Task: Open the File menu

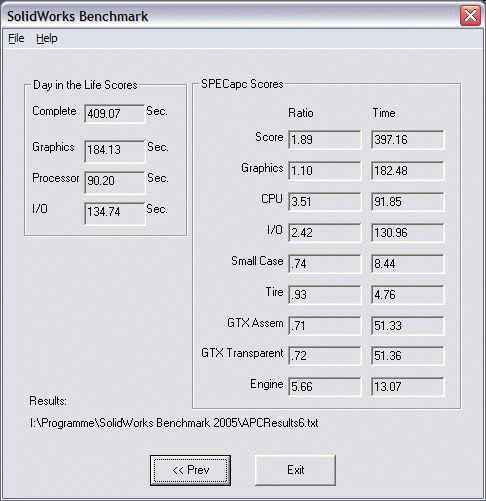Action: tap(16, 38)
